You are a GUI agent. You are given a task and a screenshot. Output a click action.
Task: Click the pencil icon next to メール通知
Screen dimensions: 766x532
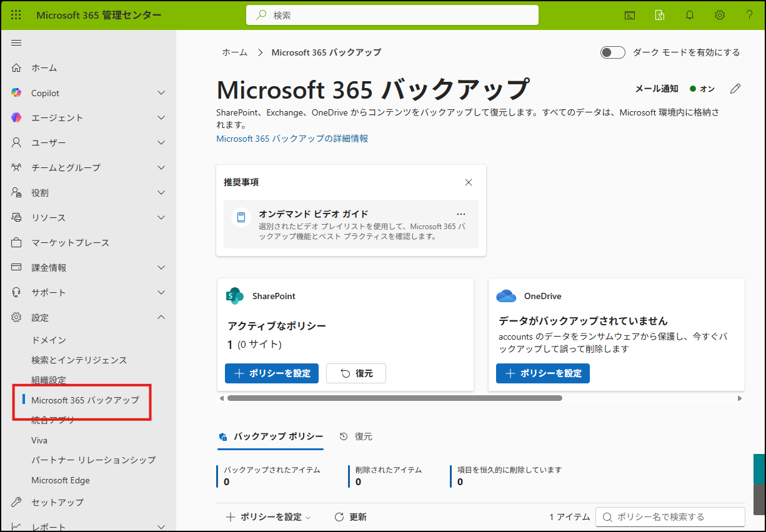pos(735,89)
